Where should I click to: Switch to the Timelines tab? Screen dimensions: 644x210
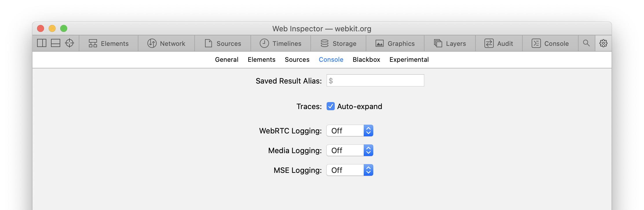click(281, 44)
